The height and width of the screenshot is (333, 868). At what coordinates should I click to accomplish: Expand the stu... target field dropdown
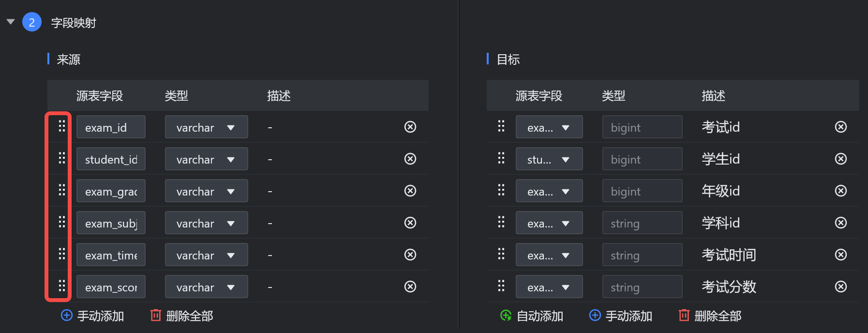pos(549,159)
